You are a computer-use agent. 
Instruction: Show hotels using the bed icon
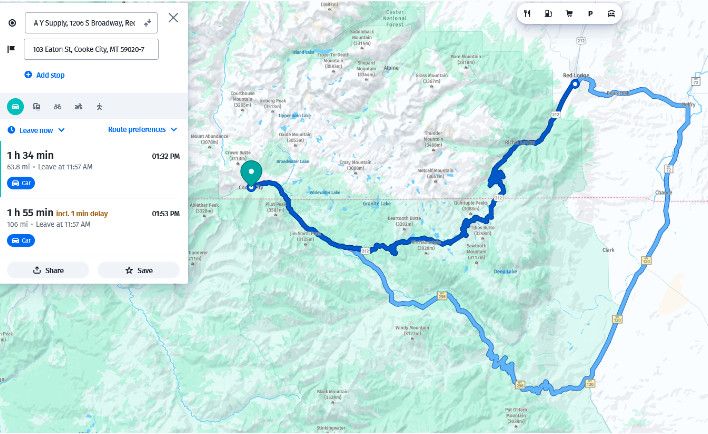[611, 14]
